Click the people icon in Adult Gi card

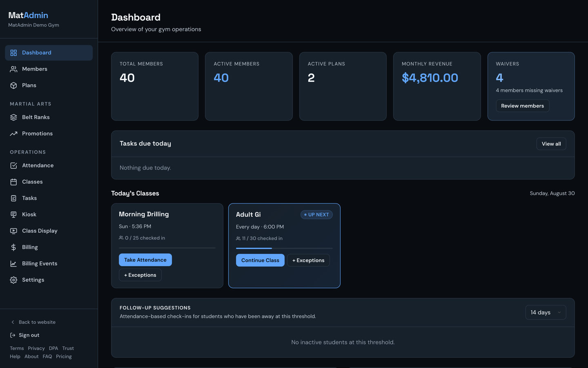(x=238, y=238)
